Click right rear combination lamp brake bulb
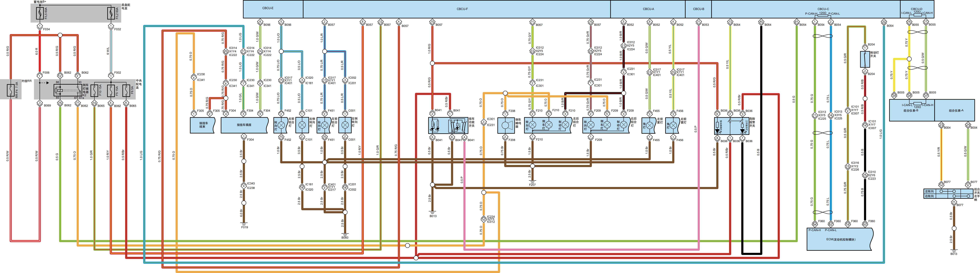Screen dimensions: 980x273 (624, 125)
